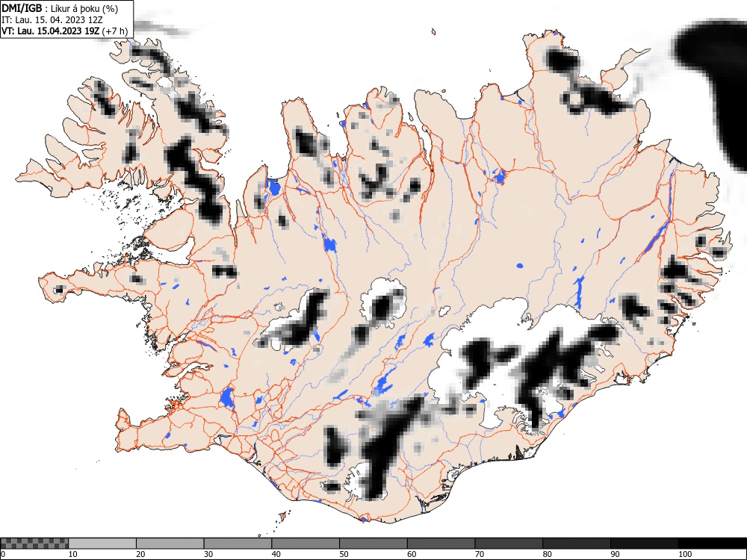The width and height of the screenshot is (747, 560).
Task: Click the legend label '50'
Action: click(x=344, y=554)
